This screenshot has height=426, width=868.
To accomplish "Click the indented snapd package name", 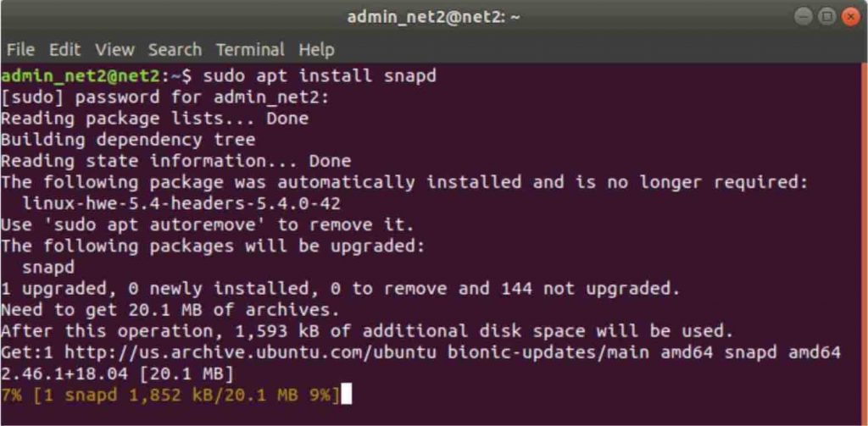I will (48, 267).
